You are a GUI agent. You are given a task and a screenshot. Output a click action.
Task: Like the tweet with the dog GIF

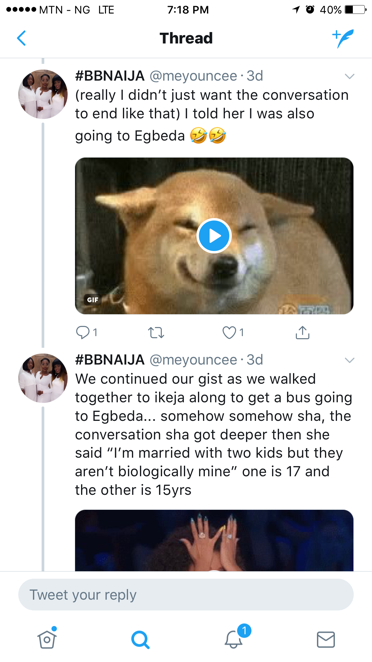click(x=232, y=333)
